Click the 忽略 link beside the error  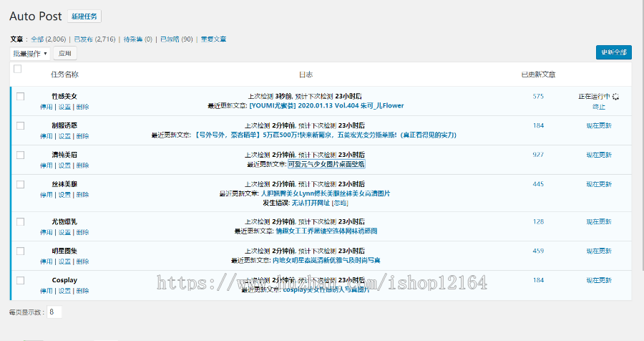[340, 203]
